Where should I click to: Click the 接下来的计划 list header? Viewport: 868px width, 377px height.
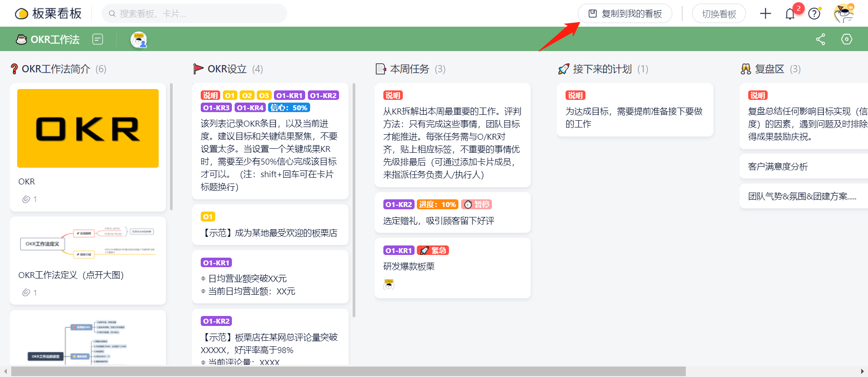602,69
